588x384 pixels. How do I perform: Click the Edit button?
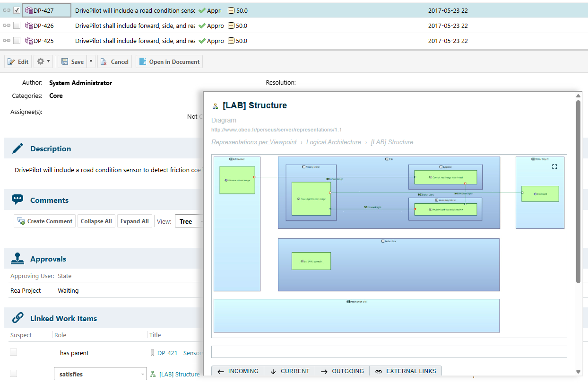[x=18, y=61]
